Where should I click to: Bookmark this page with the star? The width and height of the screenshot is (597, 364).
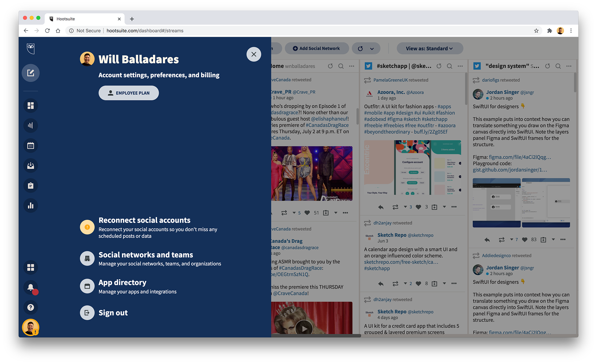tap(536, 31)
